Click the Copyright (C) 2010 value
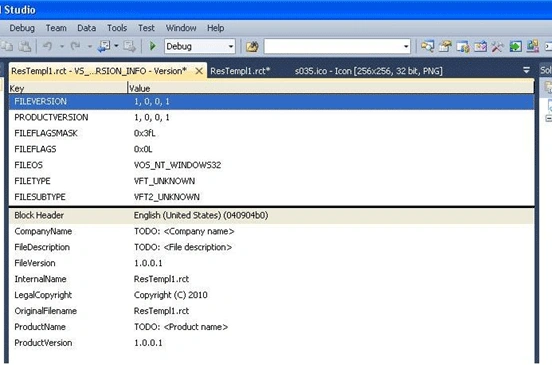552x365 pixels. 170,295
